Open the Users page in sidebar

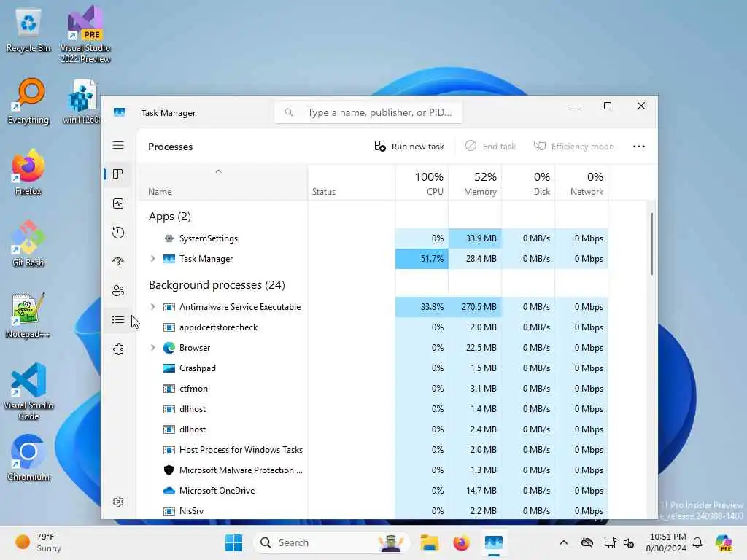pos(118,290)
